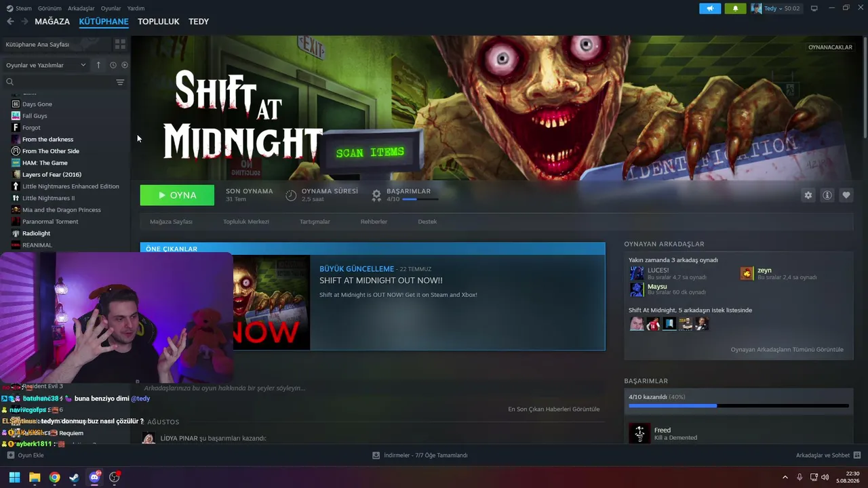Viewport: 868px width, 488px height.
Task: Sort library list with the up arrow
Action: point(98,65)
